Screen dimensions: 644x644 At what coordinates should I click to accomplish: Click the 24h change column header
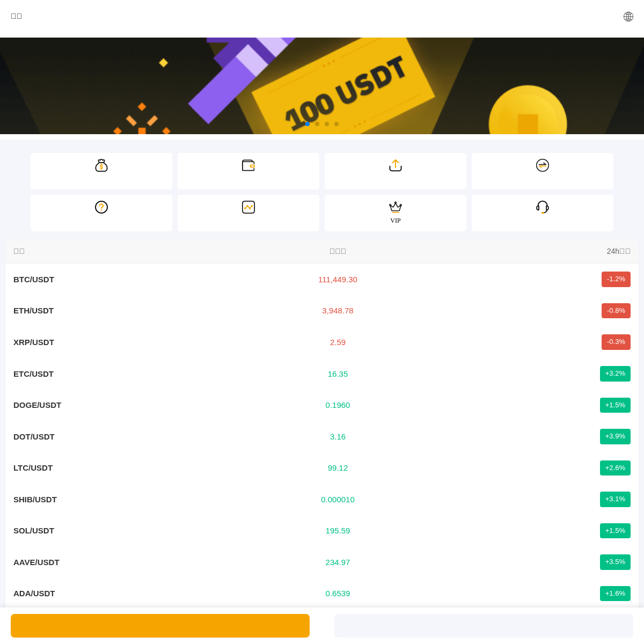tap(618, 251)
